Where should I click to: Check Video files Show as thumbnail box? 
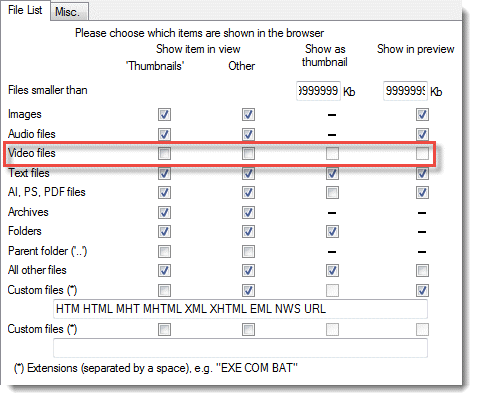[x=332, y=154]
